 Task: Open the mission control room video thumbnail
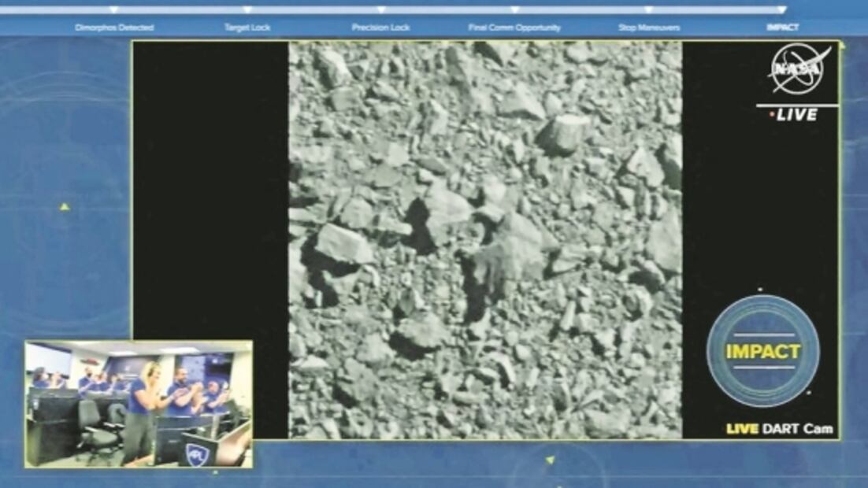[x=139, y=404]
